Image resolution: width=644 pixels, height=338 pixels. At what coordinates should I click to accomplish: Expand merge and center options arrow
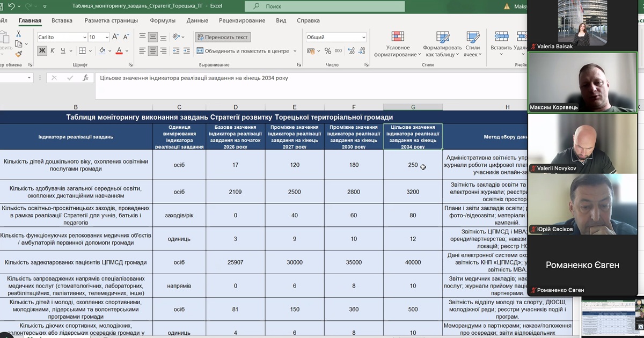(295, 51)
